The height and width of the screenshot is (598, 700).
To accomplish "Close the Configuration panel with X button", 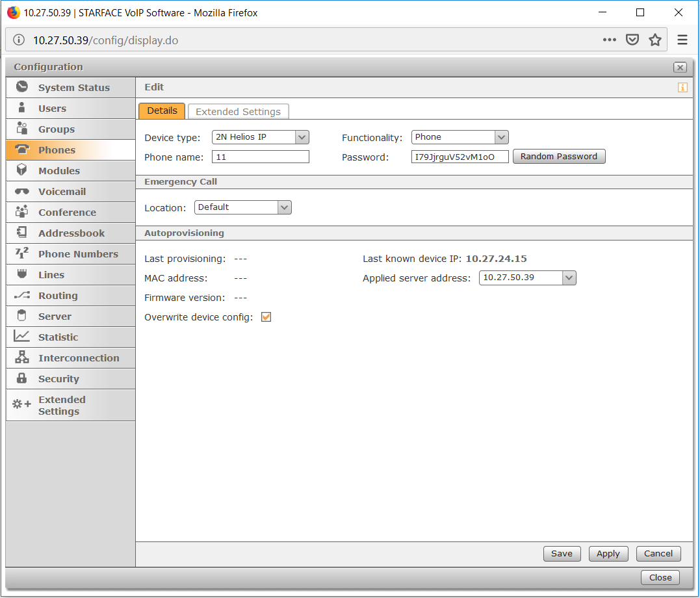I will (680, 67).
